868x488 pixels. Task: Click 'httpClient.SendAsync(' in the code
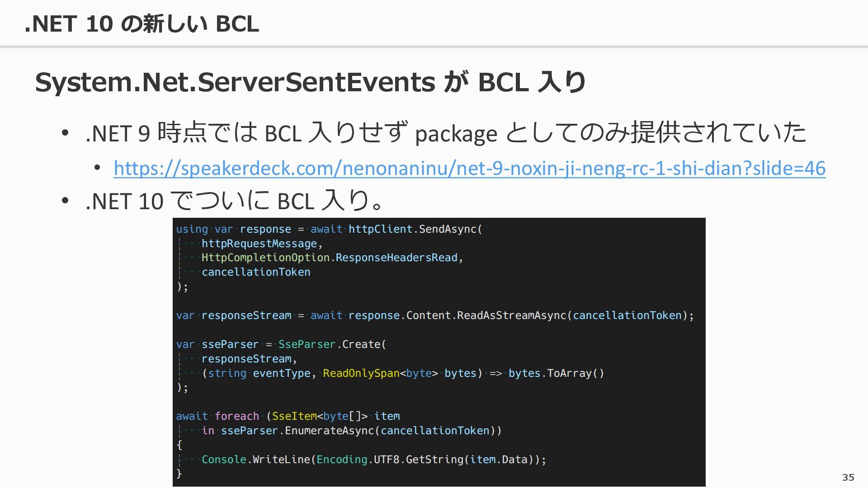click(415, 229)
